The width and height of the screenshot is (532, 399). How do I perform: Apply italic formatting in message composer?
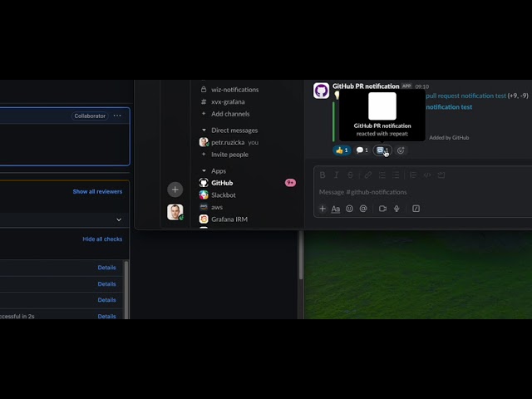[x=336, y=175]
